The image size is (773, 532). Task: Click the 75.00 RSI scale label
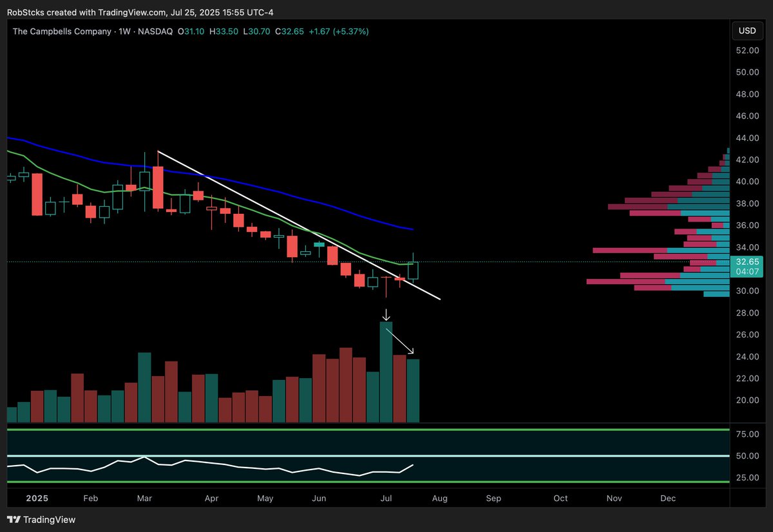747,435
